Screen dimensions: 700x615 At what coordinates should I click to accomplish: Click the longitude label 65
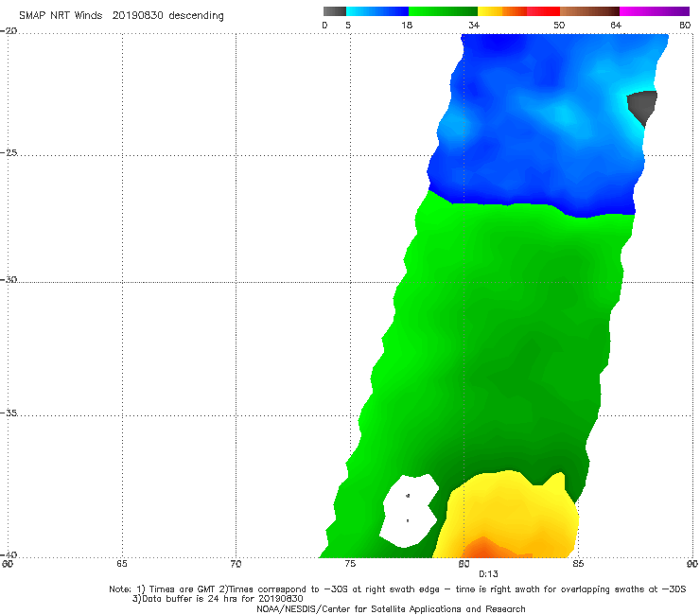tap(122, 564)
